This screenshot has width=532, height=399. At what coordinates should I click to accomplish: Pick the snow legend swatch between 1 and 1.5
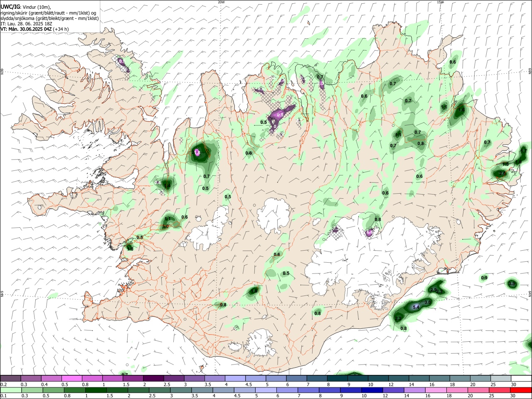[x=112, y=379]
